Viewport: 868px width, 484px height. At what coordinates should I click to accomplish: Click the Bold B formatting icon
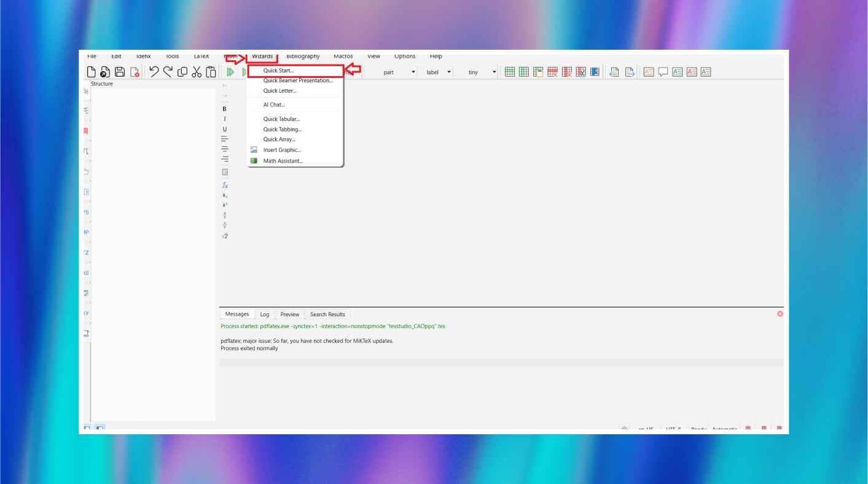click(224, 109)
